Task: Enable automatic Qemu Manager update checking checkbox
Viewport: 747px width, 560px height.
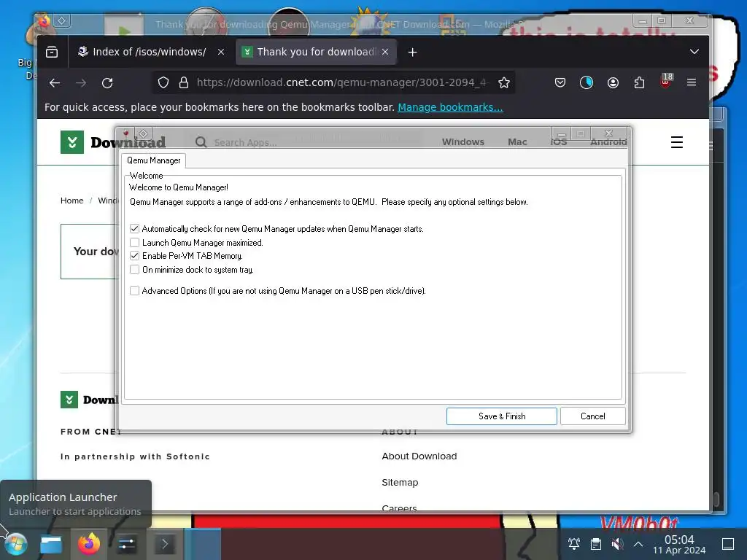Action: coord(134,228)
